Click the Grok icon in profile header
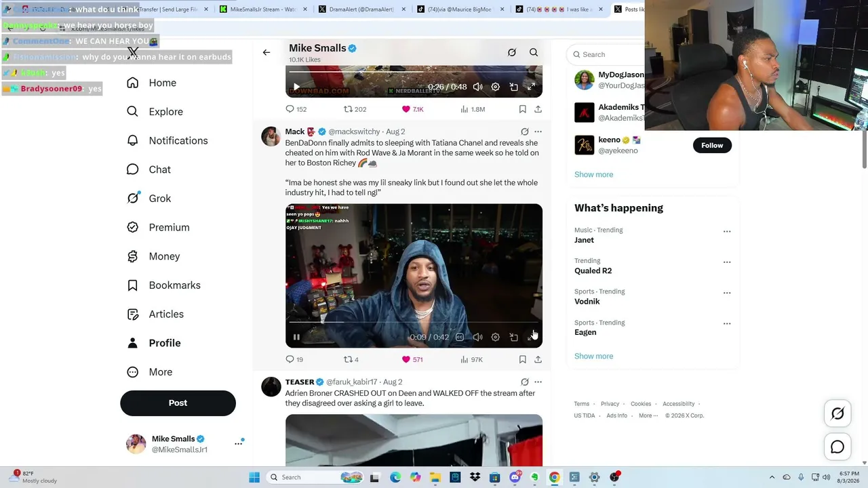 click(x=512, y=52)
